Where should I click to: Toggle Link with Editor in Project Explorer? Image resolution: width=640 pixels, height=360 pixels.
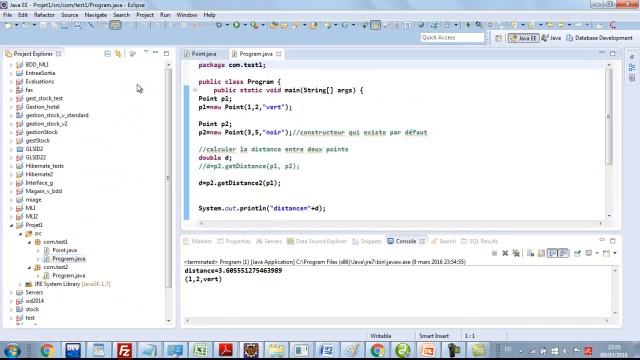(x=118, y=53)
